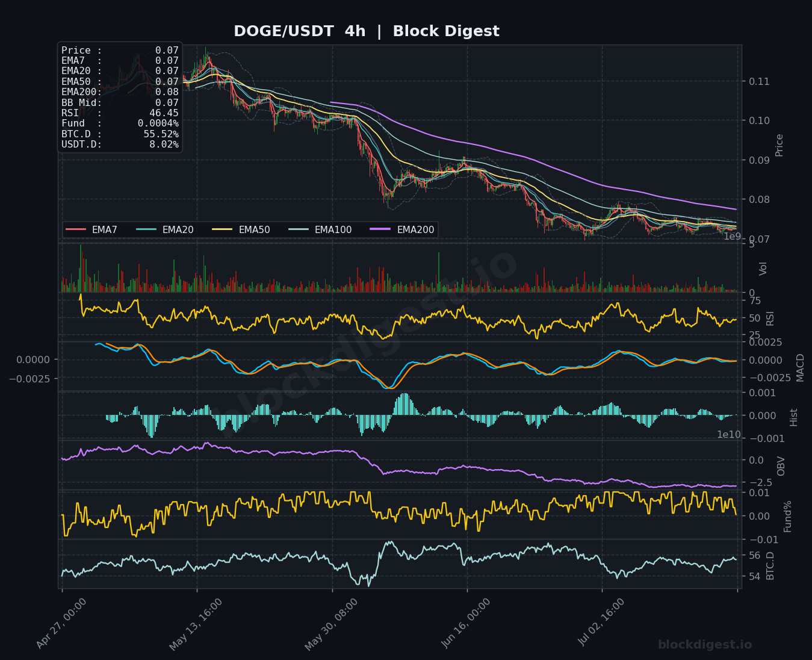Click the 1e10 OBV scale label

[x=729, y=434]
